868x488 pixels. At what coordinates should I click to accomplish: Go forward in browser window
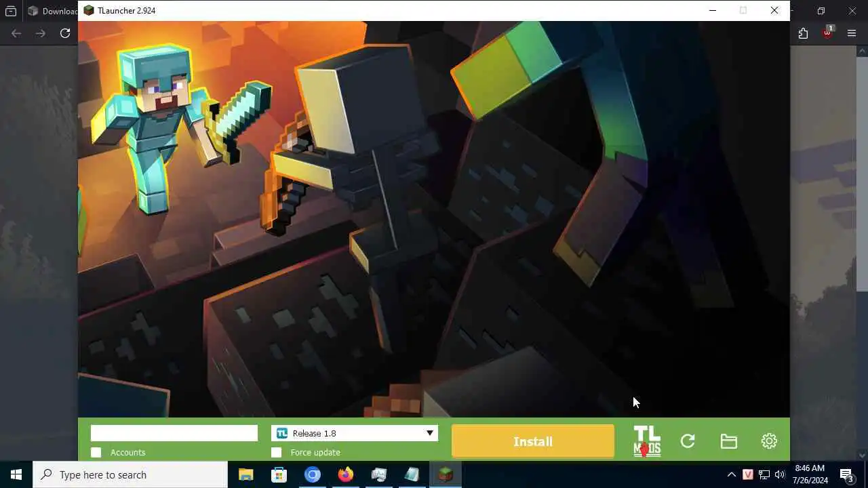click(x=41, y=33)
